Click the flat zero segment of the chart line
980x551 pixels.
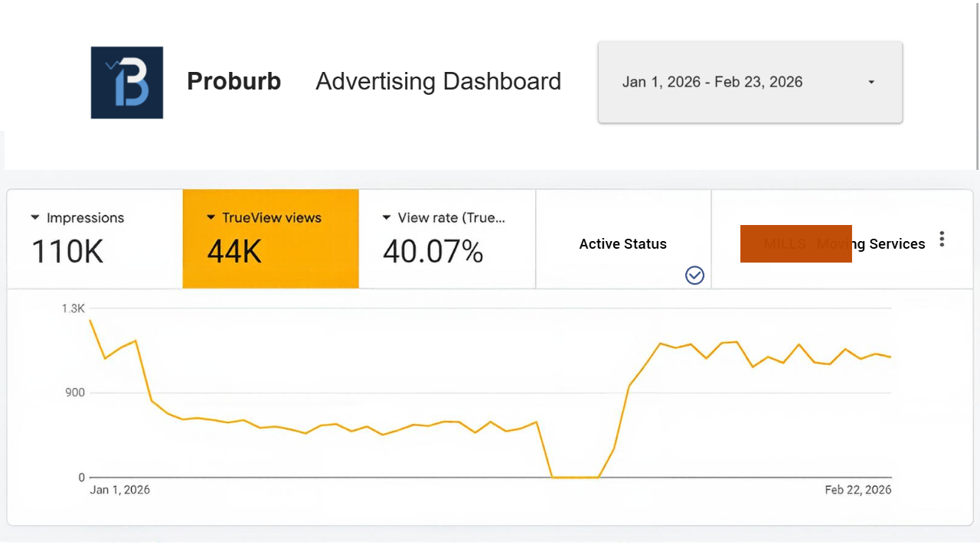click(x=575, y=478)
